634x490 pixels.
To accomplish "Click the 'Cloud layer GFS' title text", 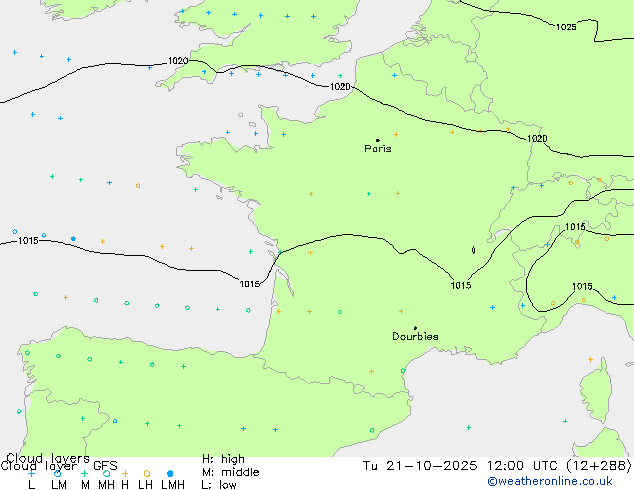I will click(x=59, y=466).
